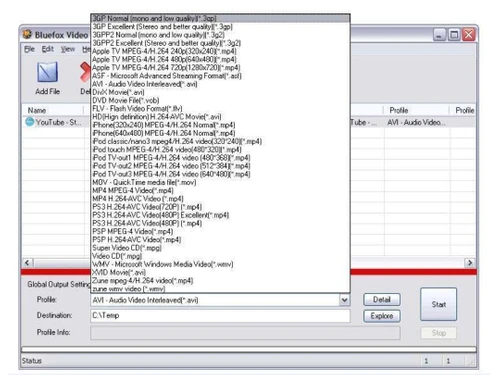Select 3GPP2 Excellent *.3g2 profile
The image size is (500, 375).
click(x=220, y=43)
